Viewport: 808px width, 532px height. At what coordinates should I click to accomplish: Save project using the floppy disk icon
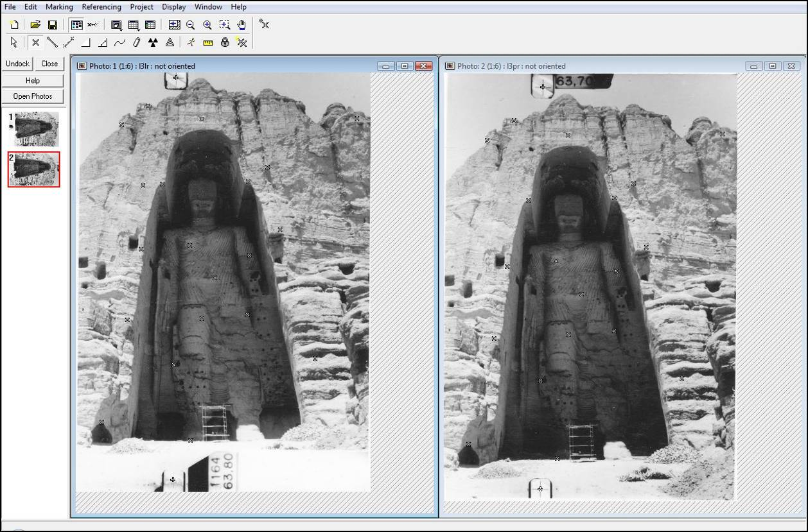[x=53, y=25]
